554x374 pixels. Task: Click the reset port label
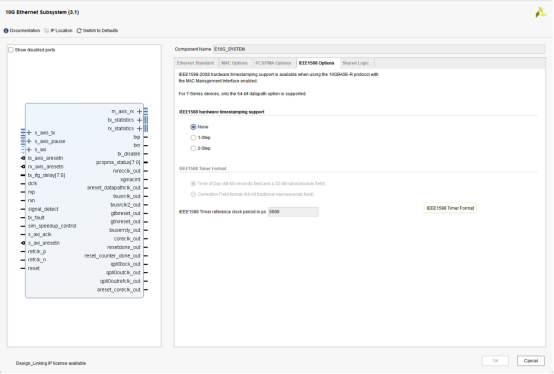pyautogui.click(x=34, y=268)
